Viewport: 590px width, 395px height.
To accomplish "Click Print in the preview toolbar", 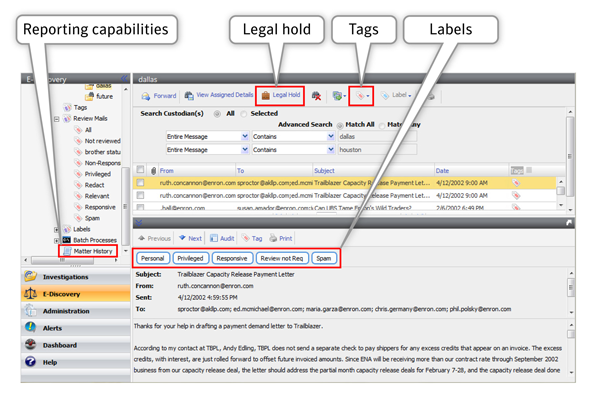I will point(280,239).
